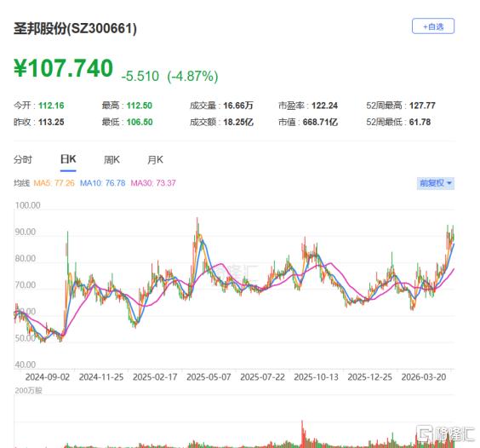Click the 52周最高 value 127.77
Image resolution: width=480 pixels, height=448 pixels.
[422, 106]
